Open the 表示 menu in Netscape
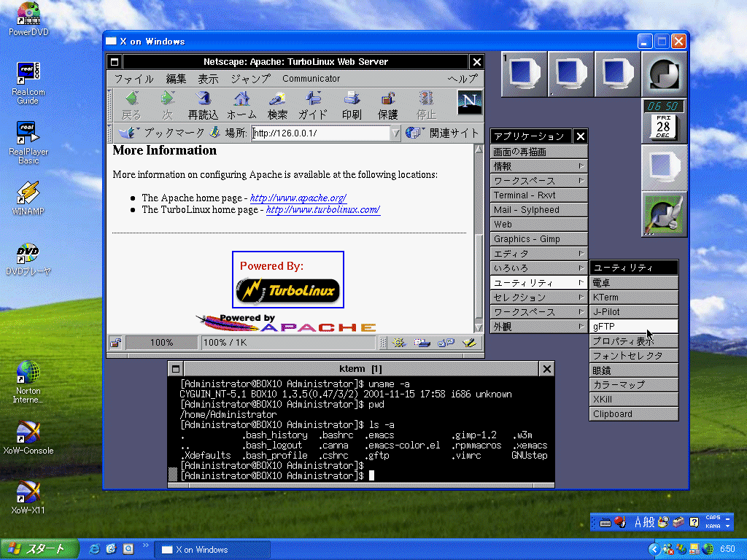Screen dimensions: 747x560 (208, 79)
